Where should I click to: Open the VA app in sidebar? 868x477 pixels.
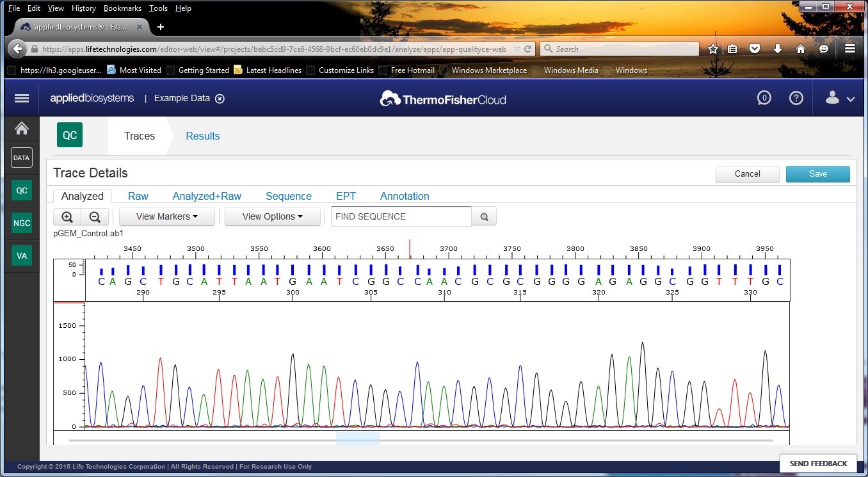(x=22, y=255)
